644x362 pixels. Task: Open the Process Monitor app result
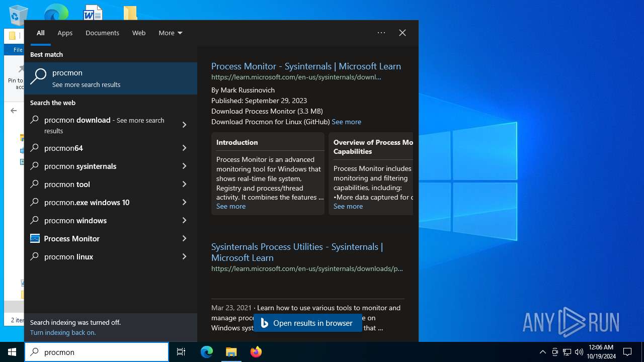click(x=99, y=238)
